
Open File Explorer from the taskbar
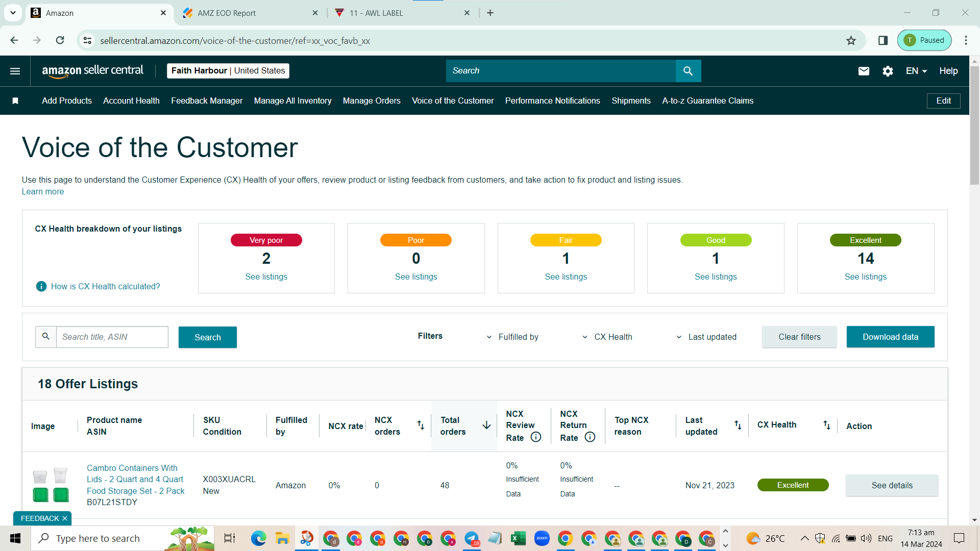click(x=282, y=538)
